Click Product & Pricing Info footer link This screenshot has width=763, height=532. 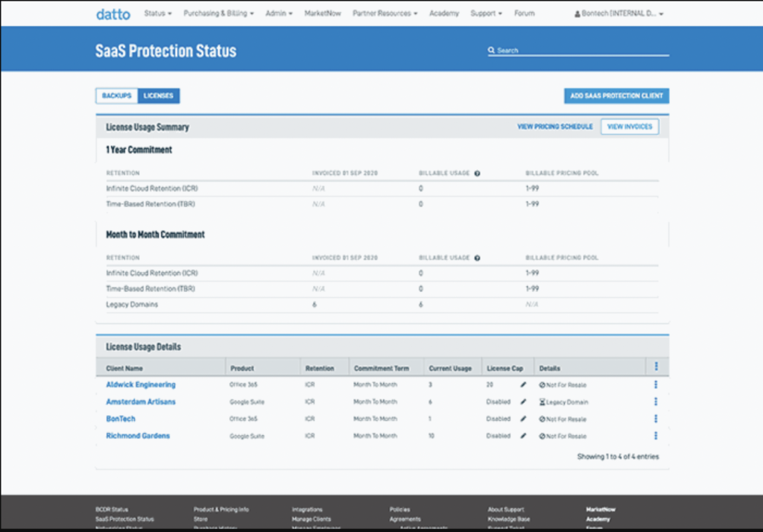221,510
